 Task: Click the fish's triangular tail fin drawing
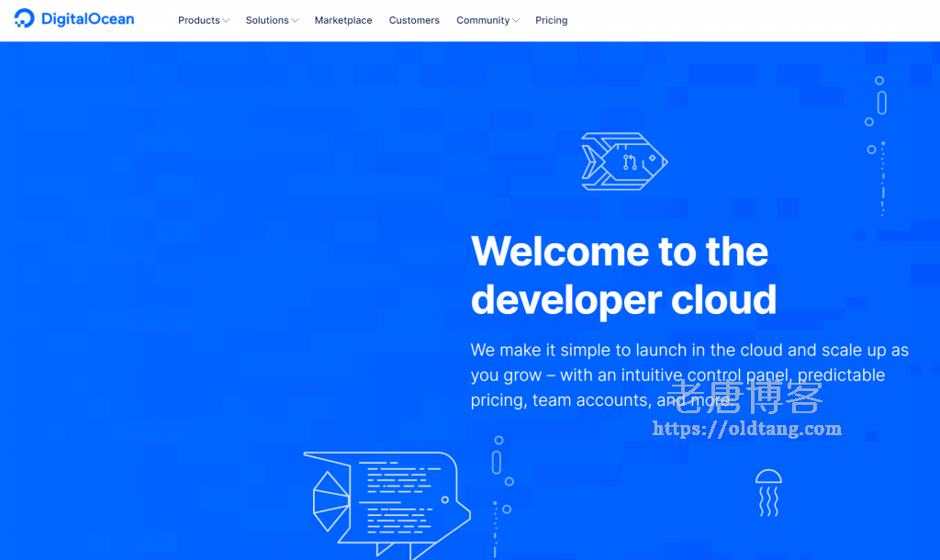pos(330,500)
